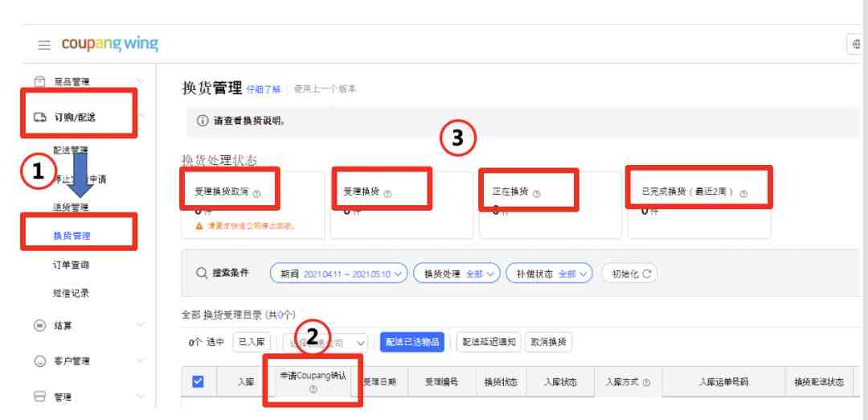
Task: Click the 入库状态 column header
Action: point(561,382)
